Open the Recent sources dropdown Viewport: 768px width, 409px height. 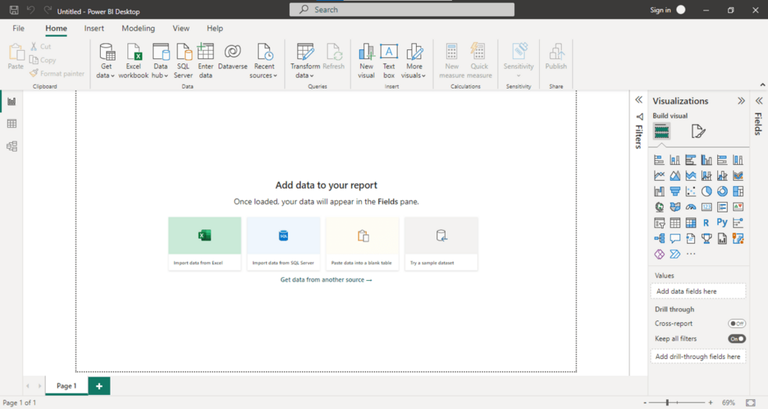pyautogui.click(x=264, y=61)
